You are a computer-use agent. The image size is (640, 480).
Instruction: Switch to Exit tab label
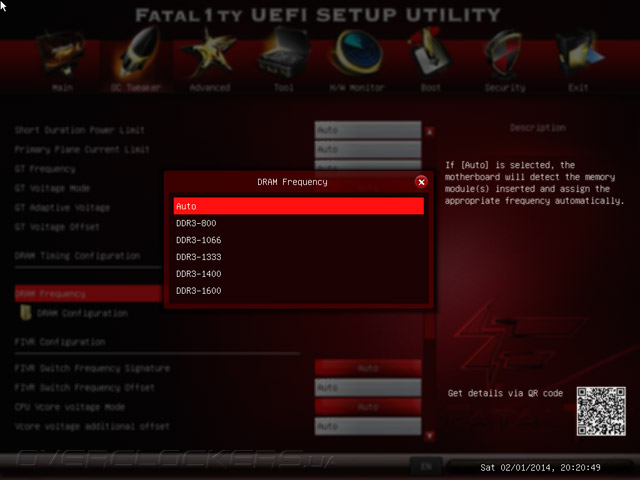(578, 87)
